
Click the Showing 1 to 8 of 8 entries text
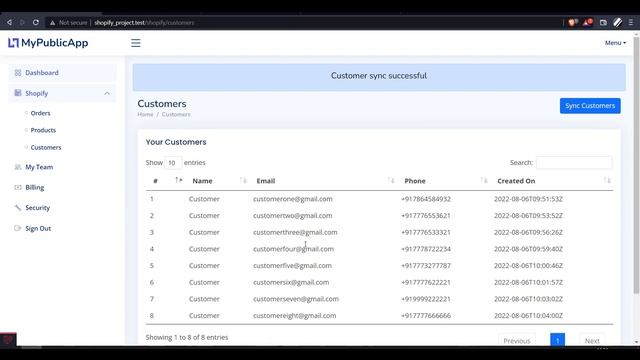pyautogui.click(x=187, y=337)
